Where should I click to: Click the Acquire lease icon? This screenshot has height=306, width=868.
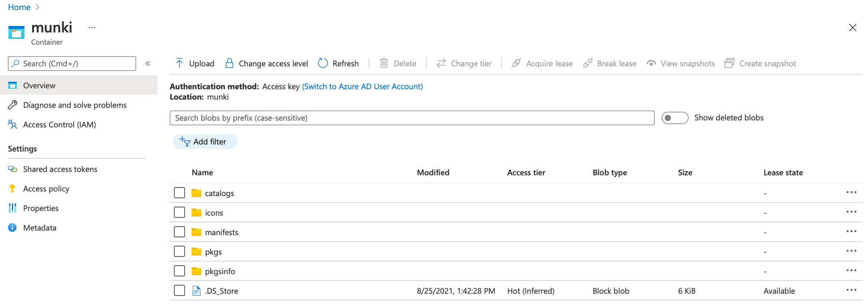coord(516,63)
